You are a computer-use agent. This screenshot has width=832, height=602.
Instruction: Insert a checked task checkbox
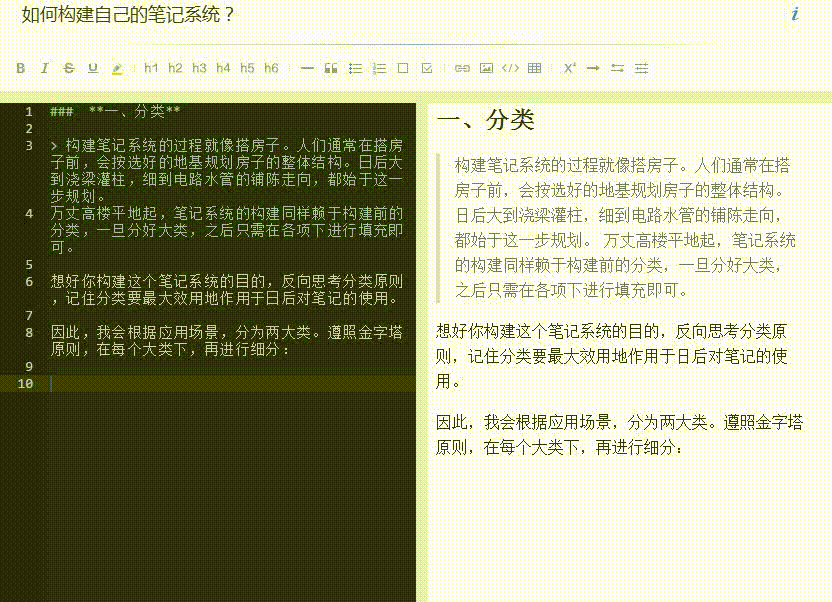tap(426, 68)
